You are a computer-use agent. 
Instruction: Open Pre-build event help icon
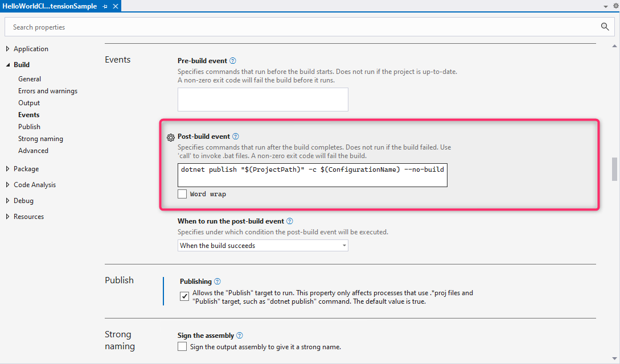click(x=233, y=61)
